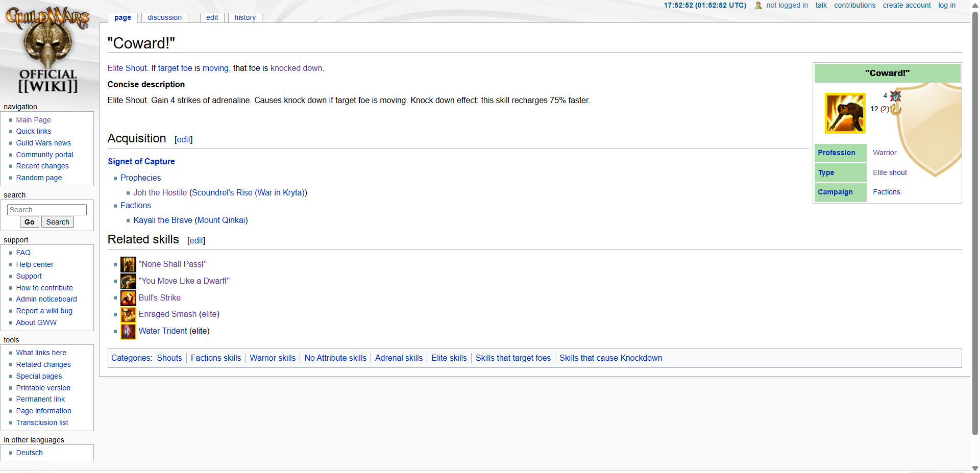Screen dimensions: 980x473
Task: Click the recharge icon beside 12 (2)
Action: (896, 109)
